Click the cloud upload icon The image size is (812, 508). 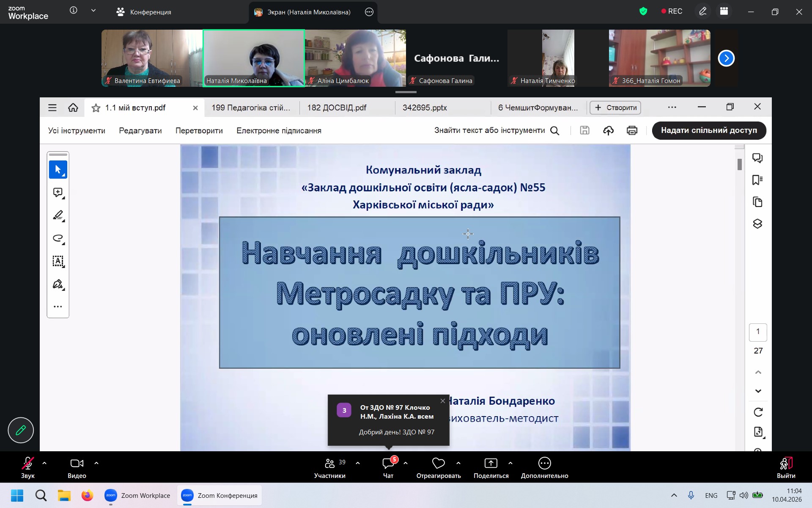coord(608,131)
